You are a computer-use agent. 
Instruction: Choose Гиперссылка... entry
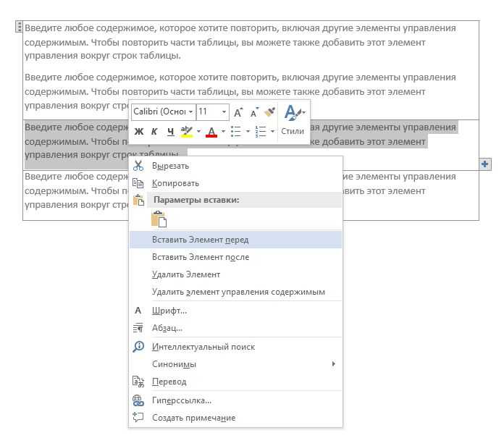[x=235, y=400]
